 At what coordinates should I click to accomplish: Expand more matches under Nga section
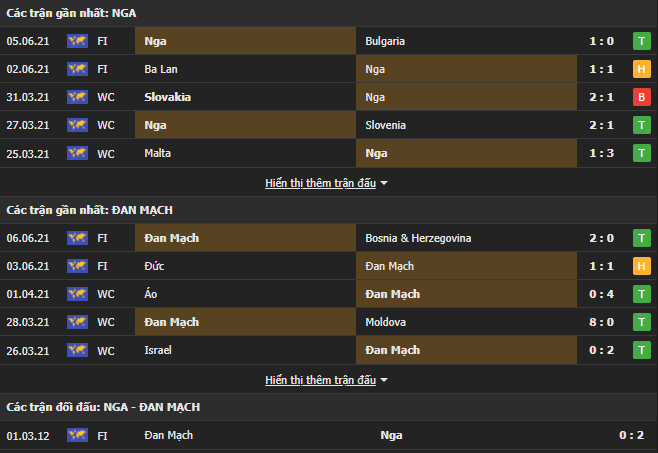(x=326, y=183)
